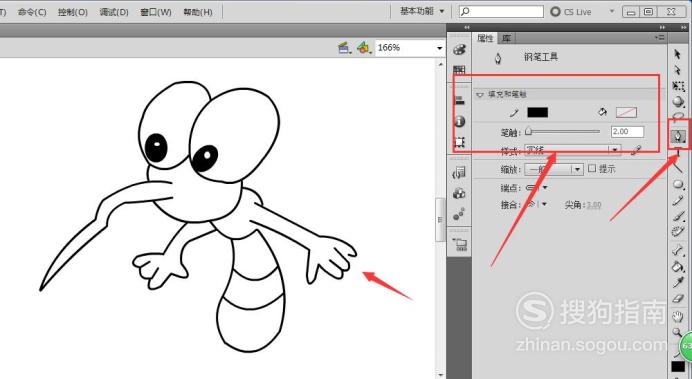Select the Zoom magnifier tool

tap(677, 332)
